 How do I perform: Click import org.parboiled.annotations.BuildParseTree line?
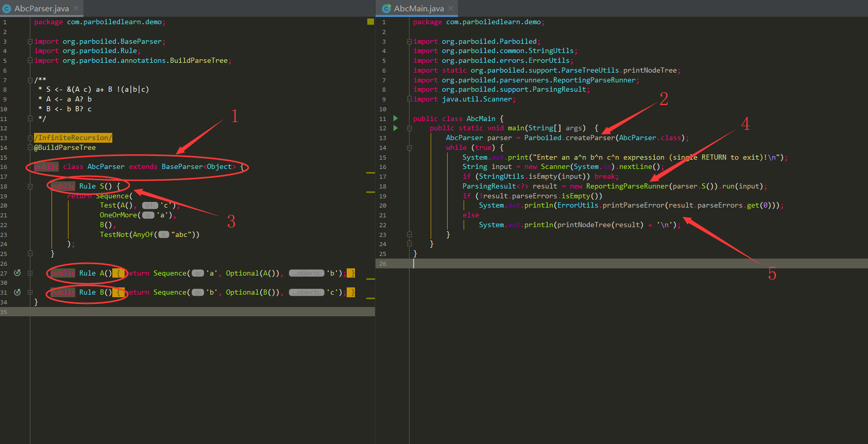coord(133,61)
